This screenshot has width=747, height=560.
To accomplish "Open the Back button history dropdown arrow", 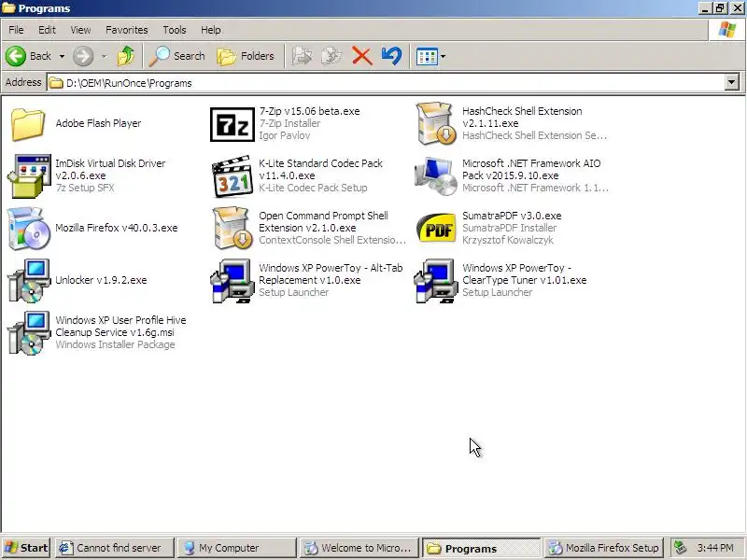I will [62, 57].
